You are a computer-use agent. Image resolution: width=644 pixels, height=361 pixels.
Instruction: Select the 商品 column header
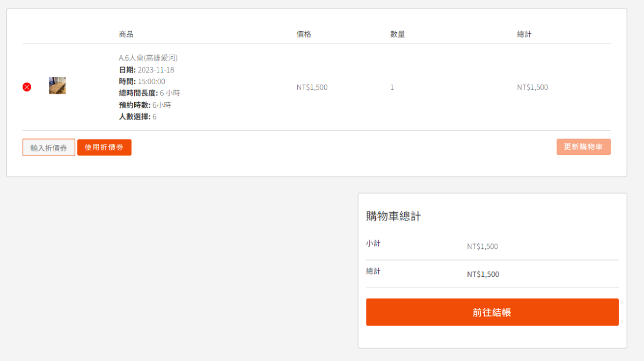126,34
